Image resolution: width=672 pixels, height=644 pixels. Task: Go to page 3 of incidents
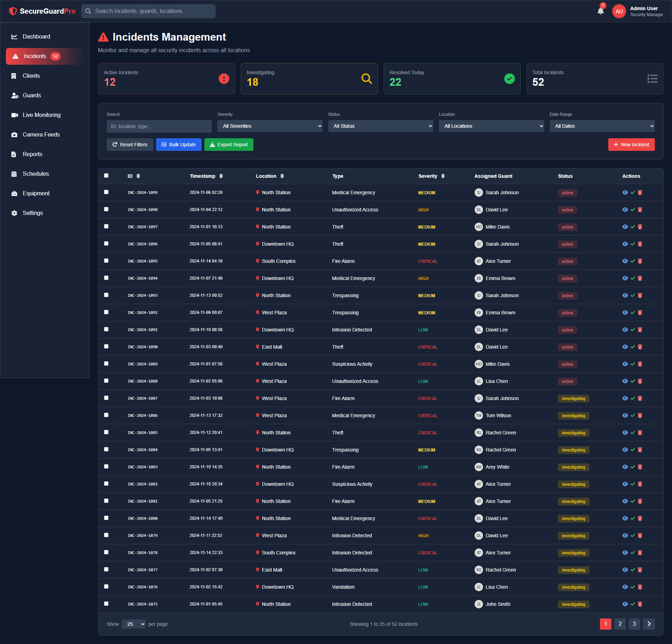point(634,624)
